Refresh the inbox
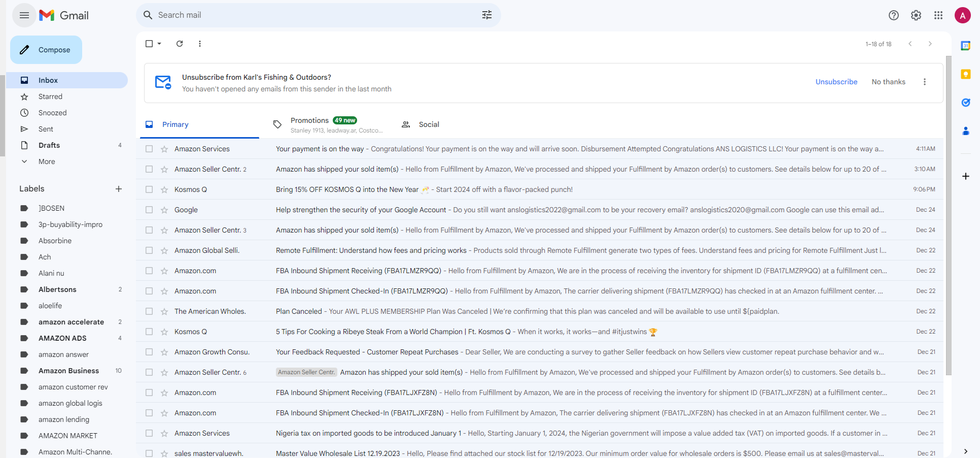Image resolution: width=980 pixels, height=458 pixels. pyautogui.click(x=180, y=44)
